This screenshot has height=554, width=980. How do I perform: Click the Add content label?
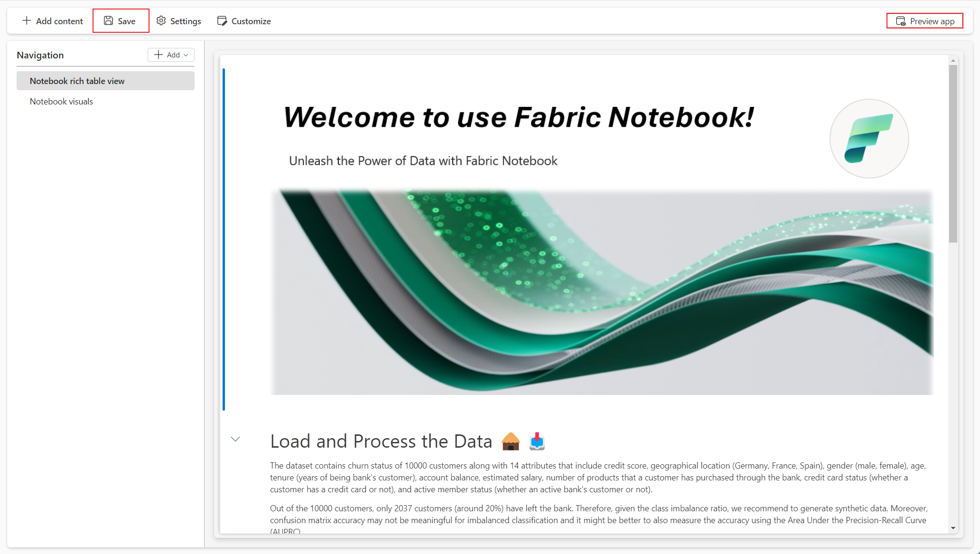click(x=59, y=21)
